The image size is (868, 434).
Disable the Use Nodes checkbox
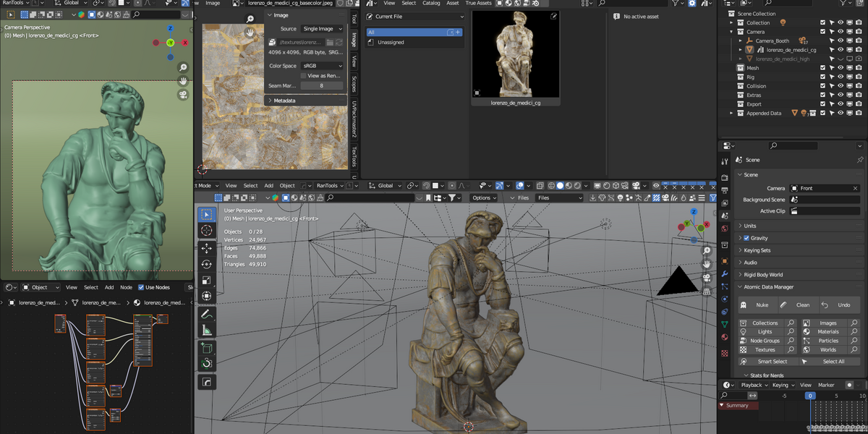point(141,287)
